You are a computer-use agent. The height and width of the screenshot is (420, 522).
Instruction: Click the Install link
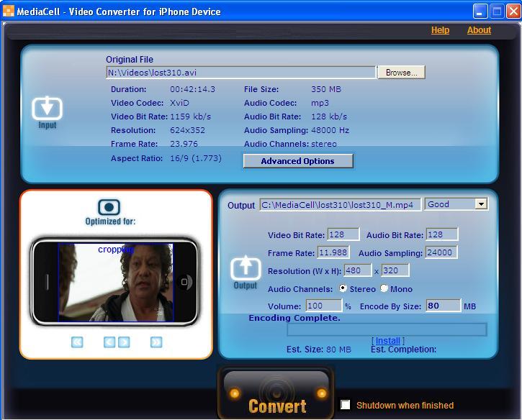click(388, 340)
